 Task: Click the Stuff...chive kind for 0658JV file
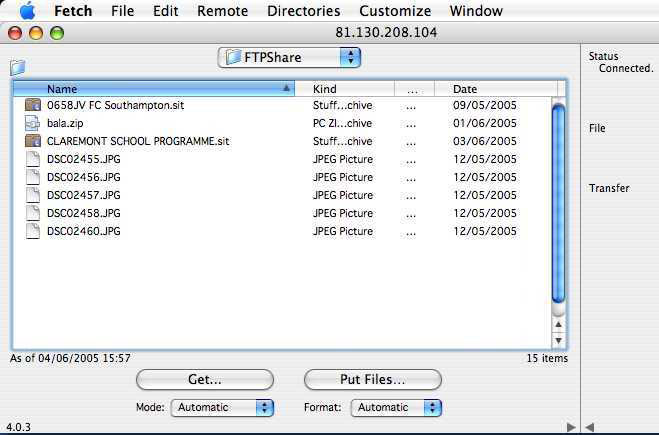342,105
